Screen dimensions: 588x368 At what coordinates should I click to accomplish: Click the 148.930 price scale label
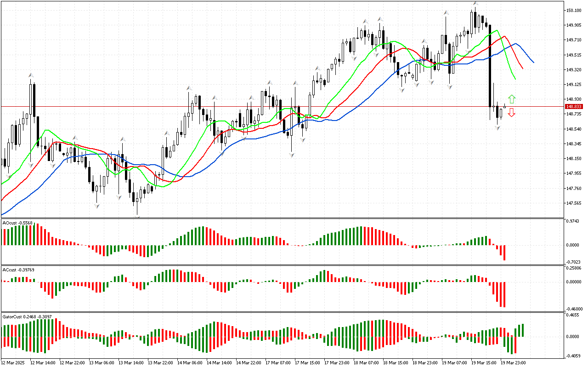573,99
